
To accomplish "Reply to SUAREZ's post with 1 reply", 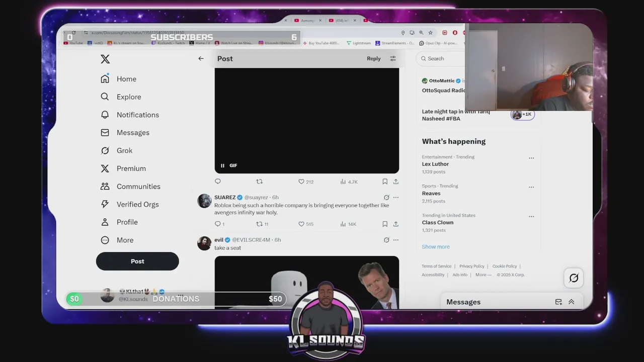I will [219, 224].
